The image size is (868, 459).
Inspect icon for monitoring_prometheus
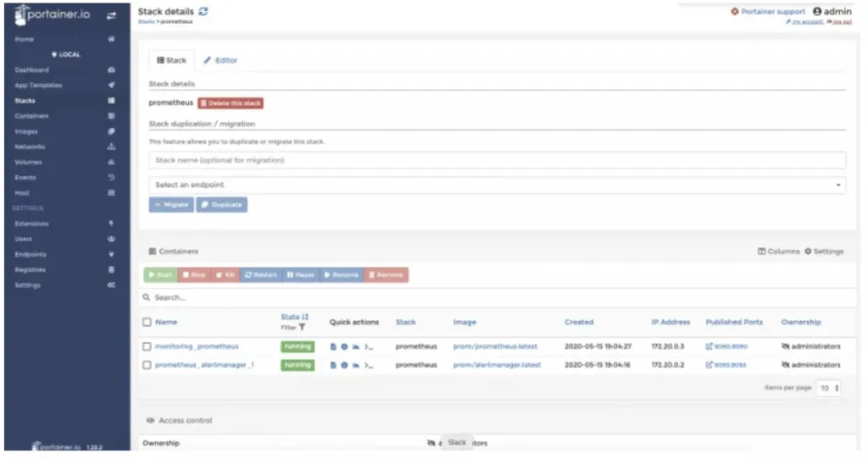point(344,346)
